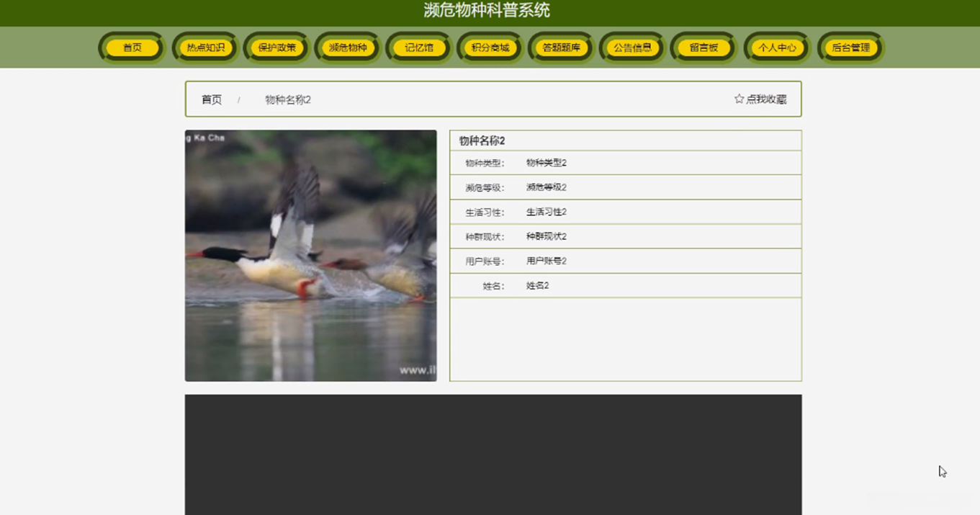Select the 濒危物种 menu item

pyautogui.click(x=348, y=48)
